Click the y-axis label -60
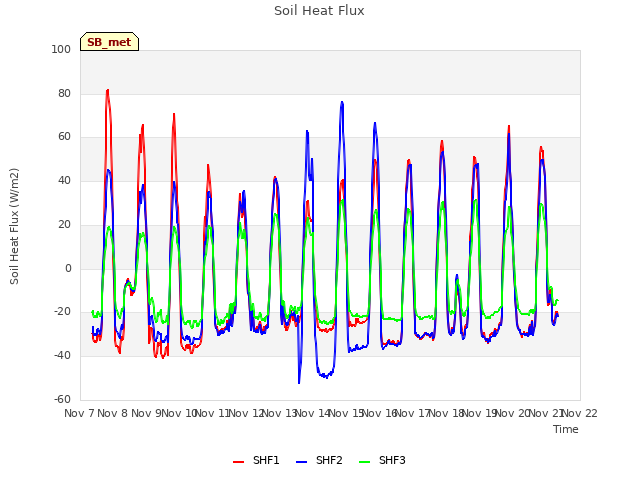This screenshot has width=640, height=480. 62,399
